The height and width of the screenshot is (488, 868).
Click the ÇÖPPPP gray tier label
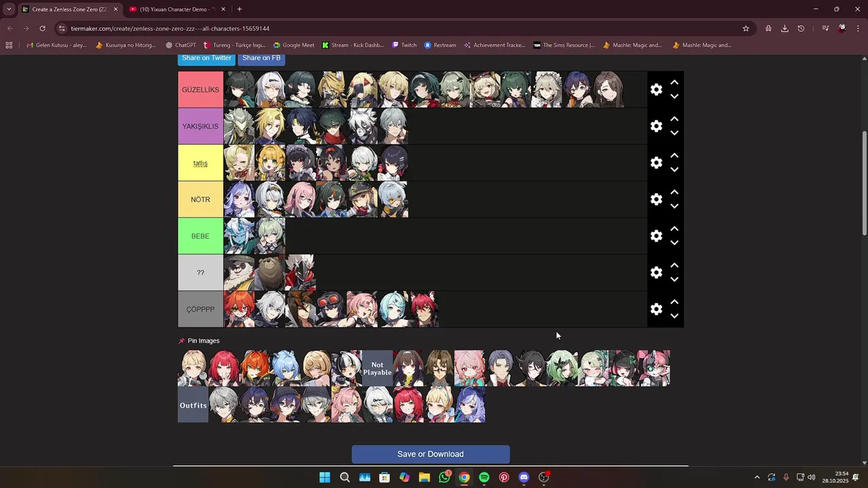200,309
